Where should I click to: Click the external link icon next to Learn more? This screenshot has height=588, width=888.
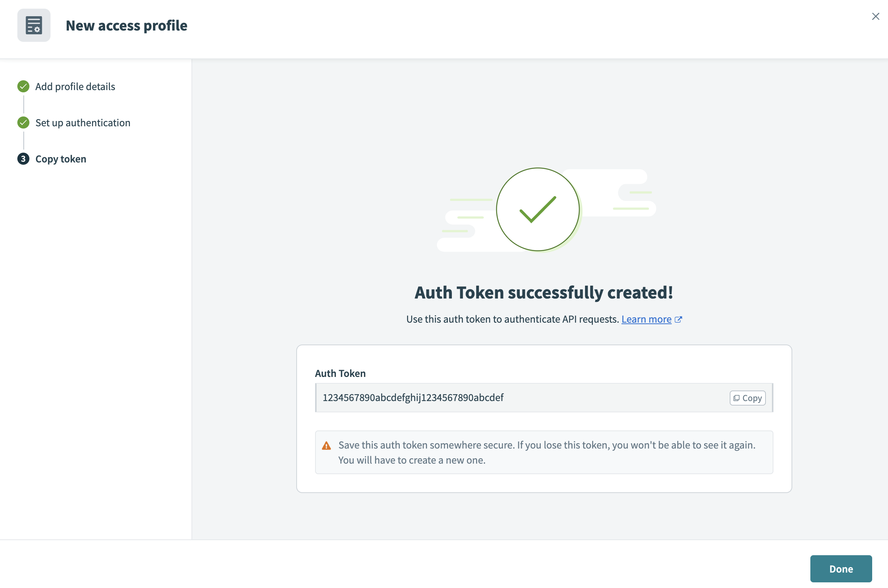(679, 319)
